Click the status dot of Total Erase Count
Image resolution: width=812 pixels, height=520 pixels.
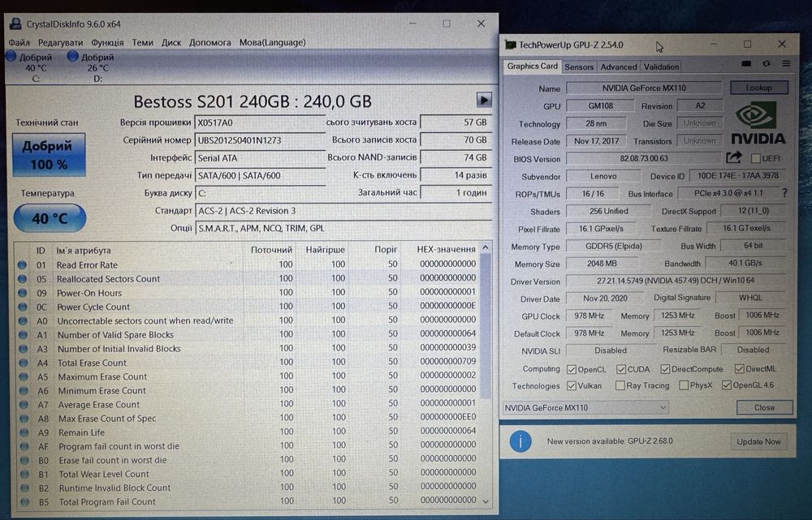[24, 363]
